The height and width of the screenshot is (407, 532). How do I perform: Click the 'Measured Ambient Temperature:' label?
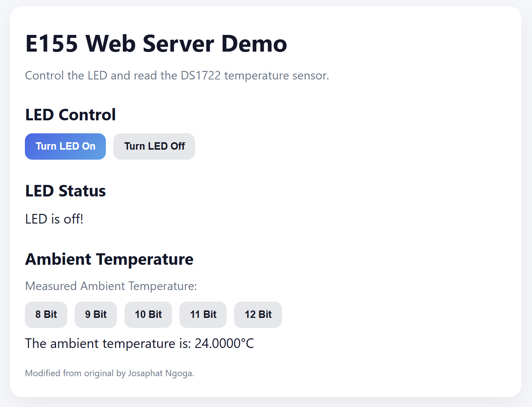tap(111, 286)
